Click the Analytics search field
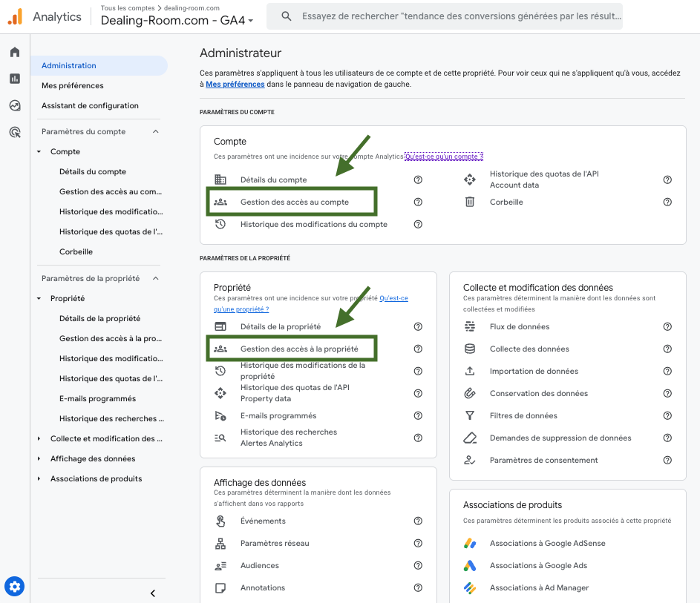 click(x=444, y=16)
